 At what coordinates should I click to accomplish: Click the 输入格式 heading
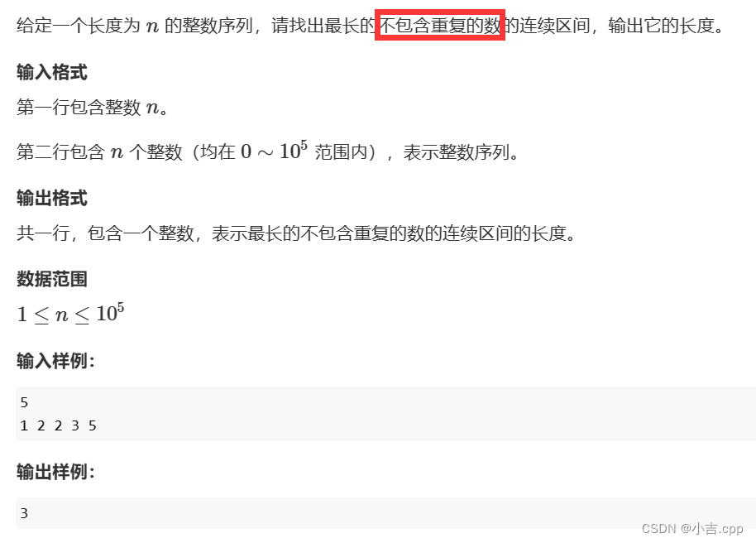[x=52, y=72]
